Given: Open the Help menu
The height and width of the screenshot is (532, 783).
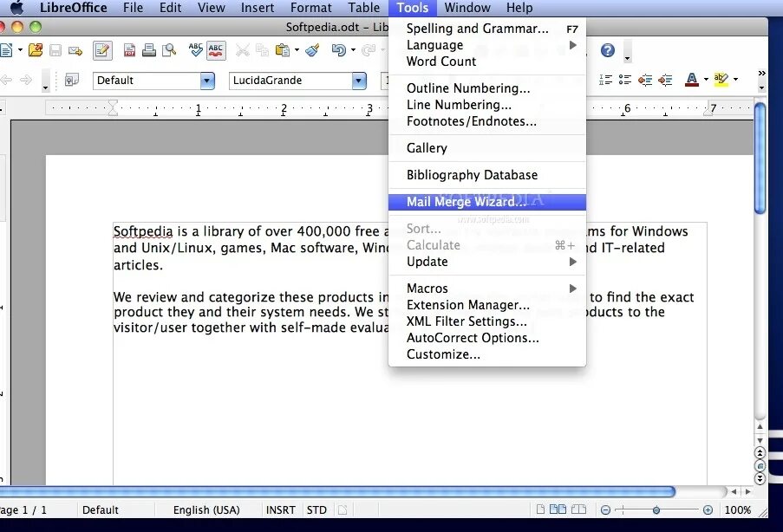Looking at the screenshot, I should coord(519,8).
